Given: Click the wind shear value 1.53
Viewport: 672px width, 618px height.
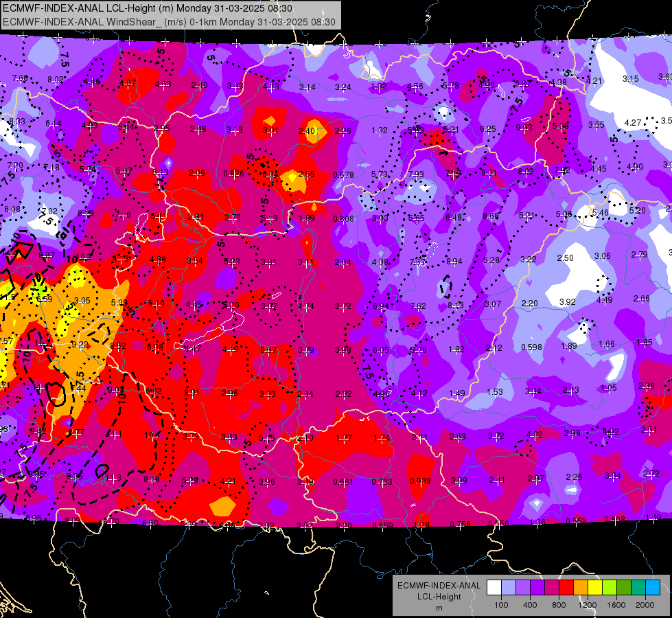Looking at the screenshot, I should click(x=495, y=391).
